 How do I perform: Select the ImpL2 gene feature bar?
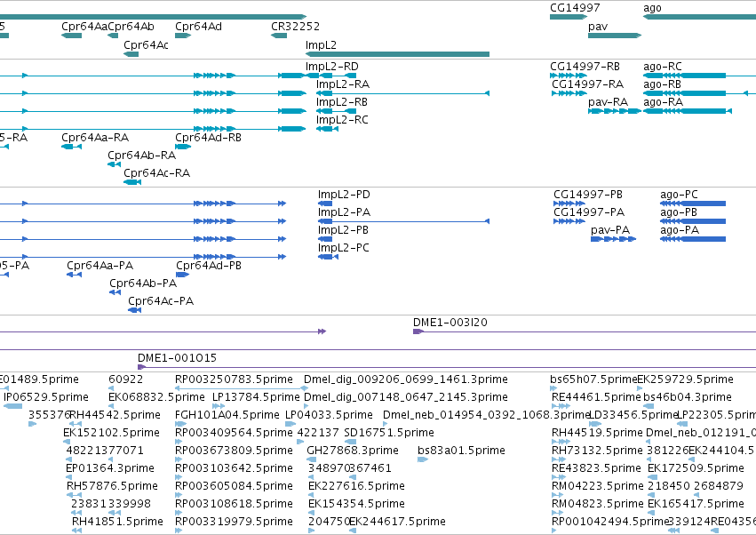click(397, 54)
